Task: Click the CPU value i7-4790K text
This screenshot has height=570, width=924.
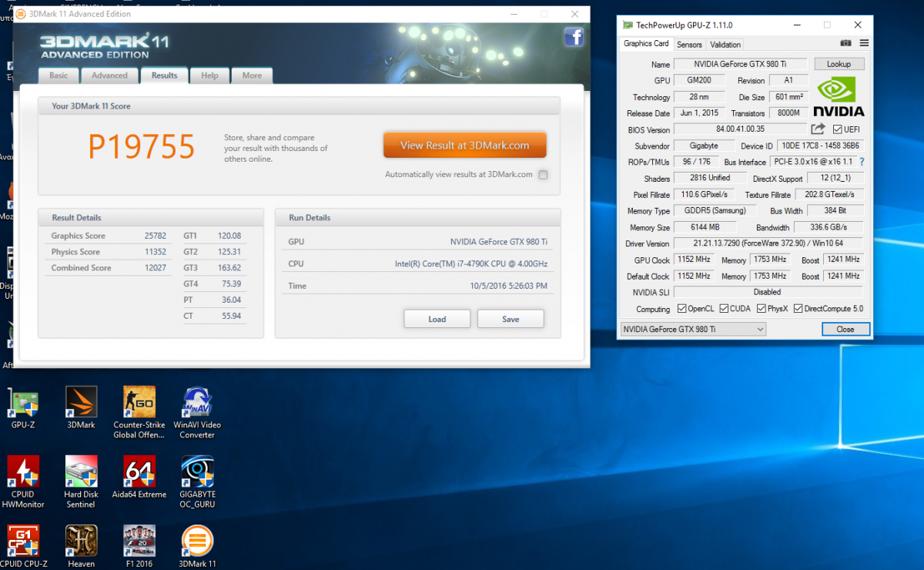Action: coord(470,263)
